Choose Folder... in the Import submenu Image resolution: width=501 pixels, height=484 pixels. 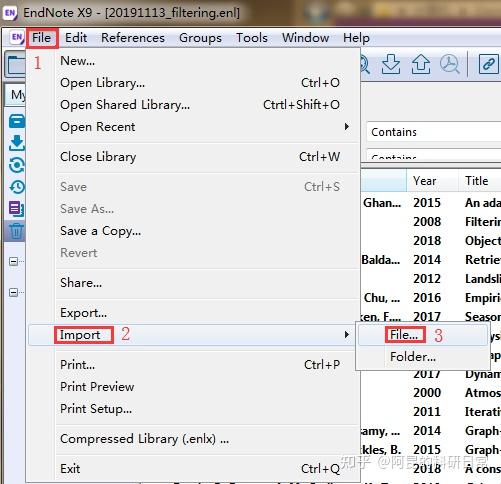[x=413, y=357]
